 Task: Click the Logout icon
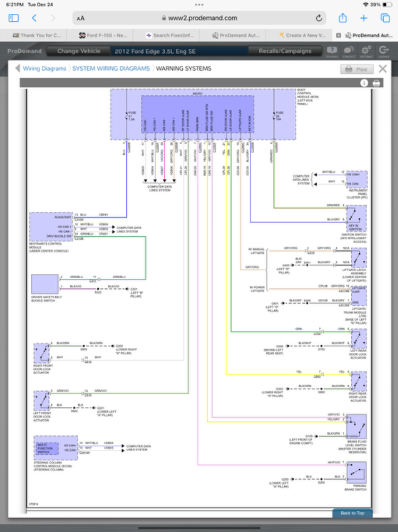(x=384, y=52)
